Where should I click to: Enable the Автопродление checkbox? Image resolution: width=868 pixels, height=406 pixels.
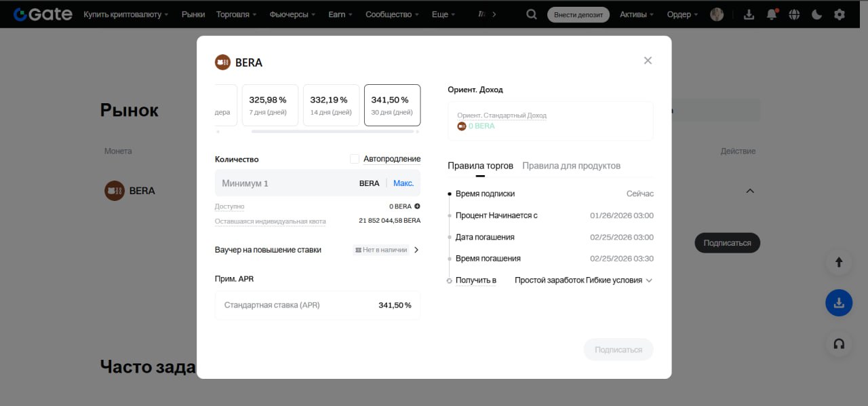353,158
